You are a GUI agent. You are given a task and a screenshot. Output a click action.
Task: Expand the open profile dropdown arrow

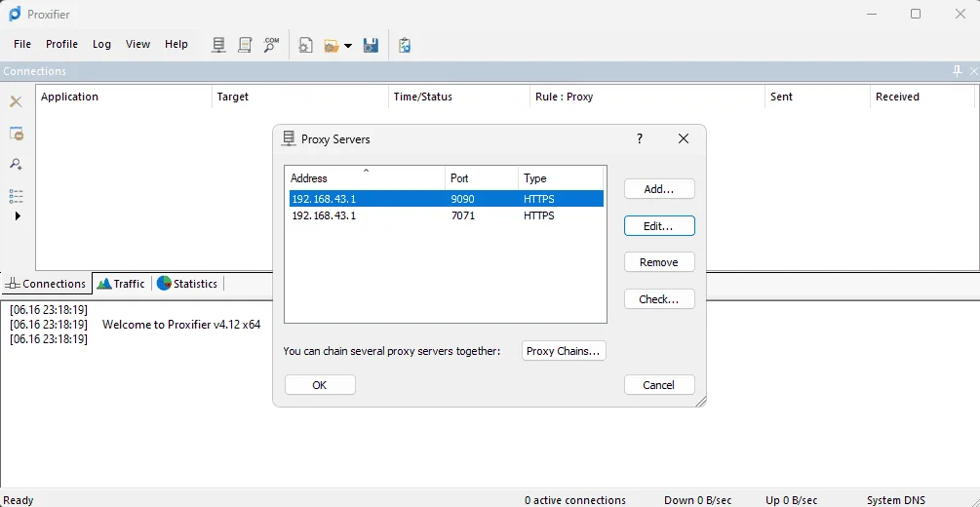348,46
